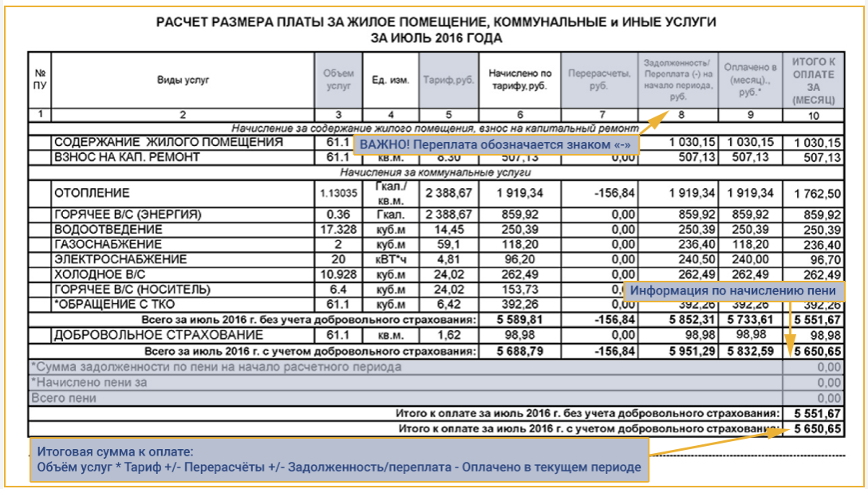Click the row label "СОДЕРЖАНИЕ ЖИЛОГО ПОМЕЩЕНИЯ"
The height and width of the screenshot is (489, 868).
tap(168, 142)
